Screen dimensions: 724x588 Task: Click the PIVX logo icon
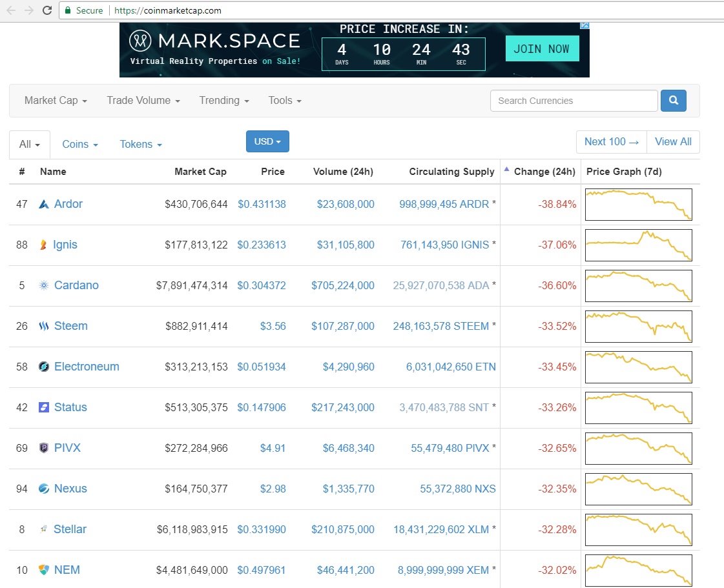44,448
